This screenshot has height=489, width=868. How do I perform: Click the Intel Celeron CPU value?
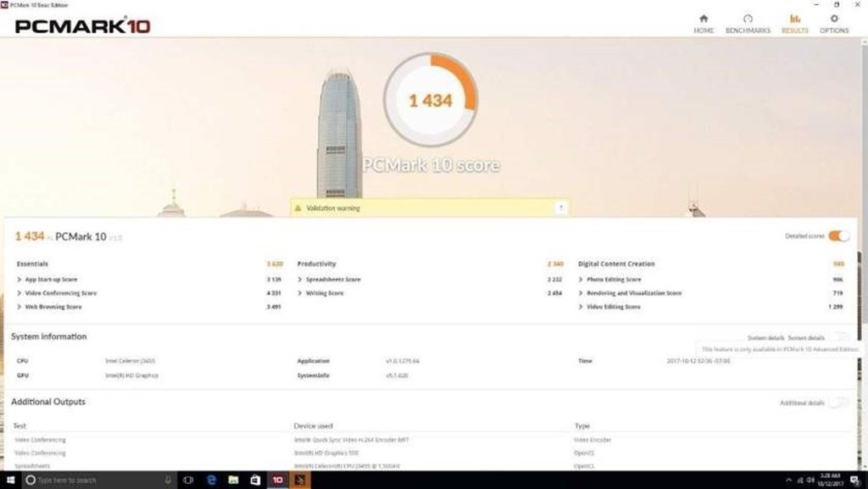130,361
